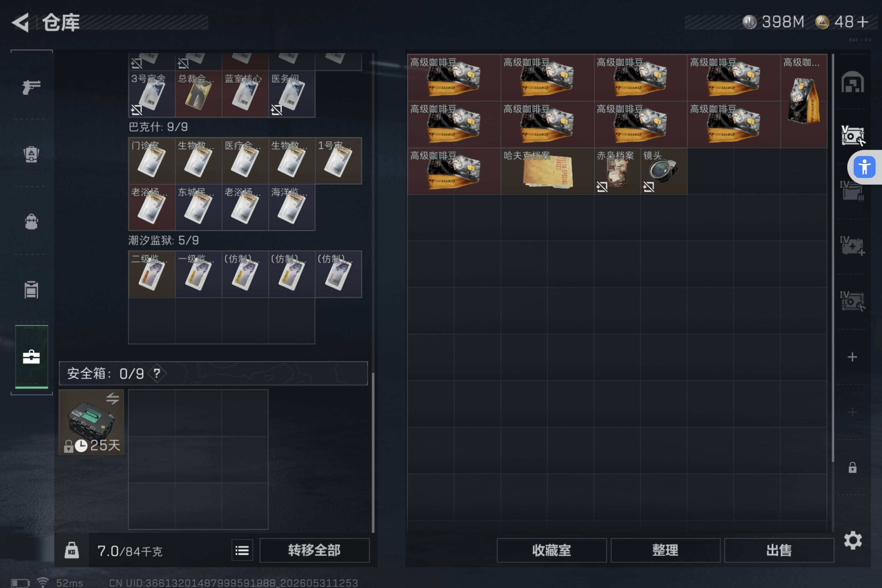Click the left inventory scrollbar

tap(373, 452)
